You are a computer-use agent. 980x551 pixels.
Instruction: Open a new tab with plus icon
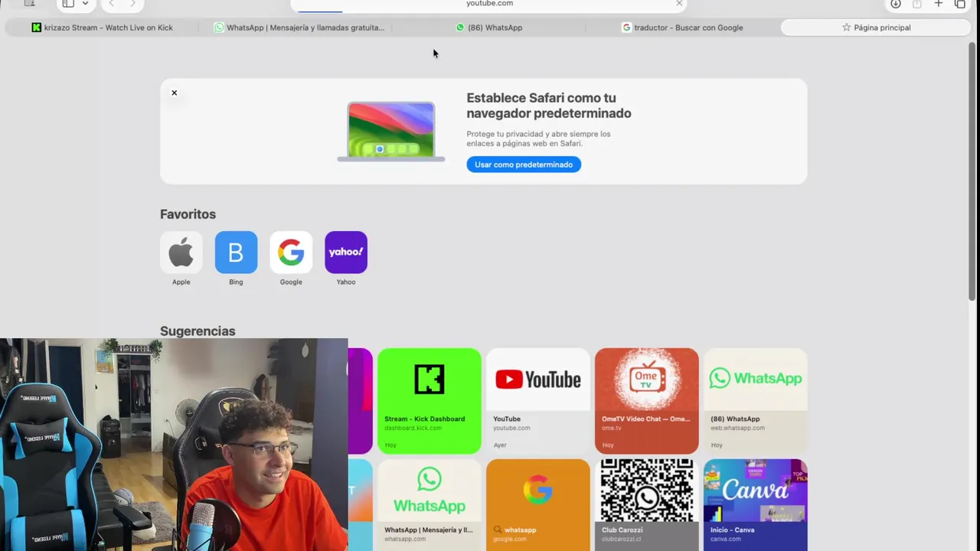coord(938,3)
